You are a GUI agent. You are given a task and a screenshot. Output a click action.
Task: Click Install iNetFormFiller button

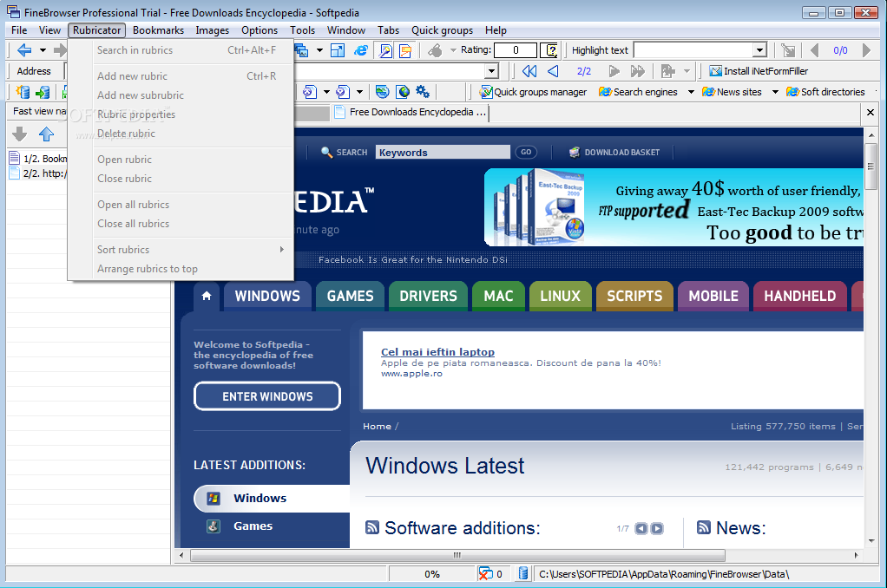tap(759, 71)
